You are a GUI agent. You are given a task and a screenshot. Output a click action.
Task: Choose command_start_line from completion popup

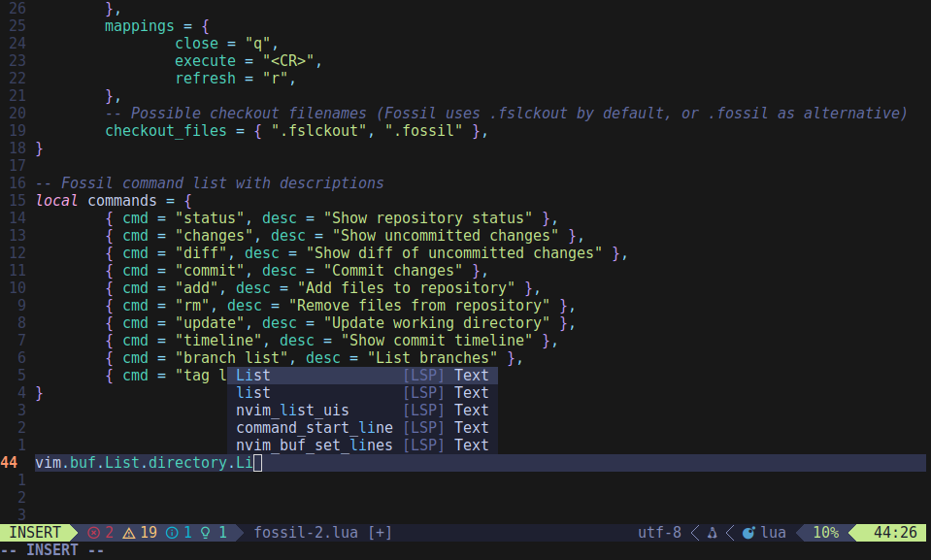pyautogui.click(x=315, y=428)
